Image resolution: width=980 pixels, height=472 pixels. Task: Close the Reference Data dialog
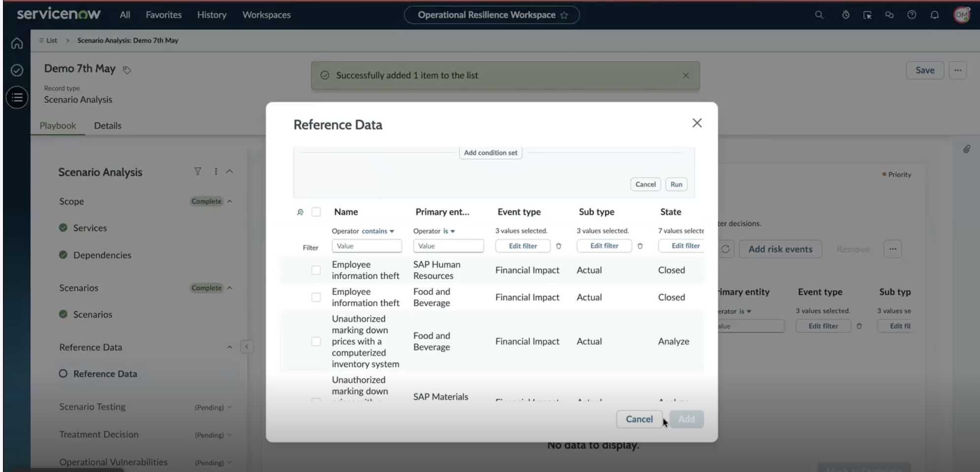tap(697, 123)
